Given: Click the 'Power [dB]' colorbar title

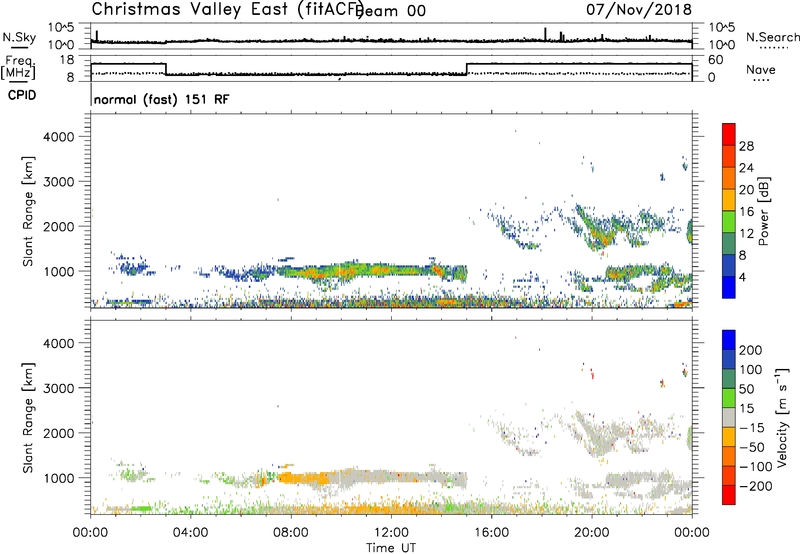Looking at the screenshot, I should [x=764, y=211].
